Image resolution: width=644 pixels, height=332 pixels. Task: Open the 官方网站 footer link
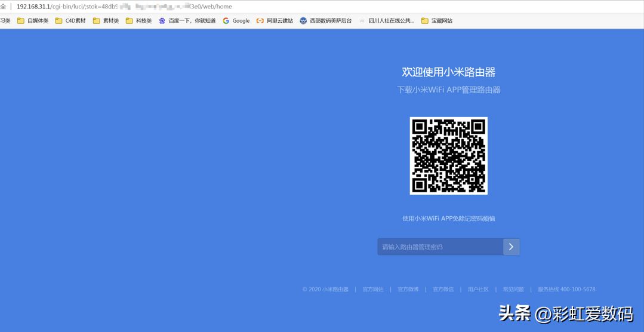(373, 289)
